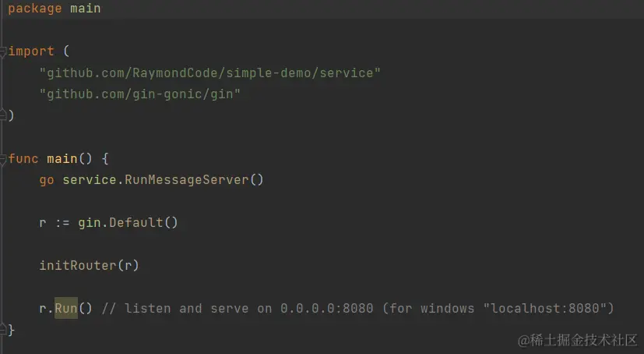644x354 pixels.
Task: Click the 稀土掘金技术社区 watermark
Action: click(x=578, y=340)
